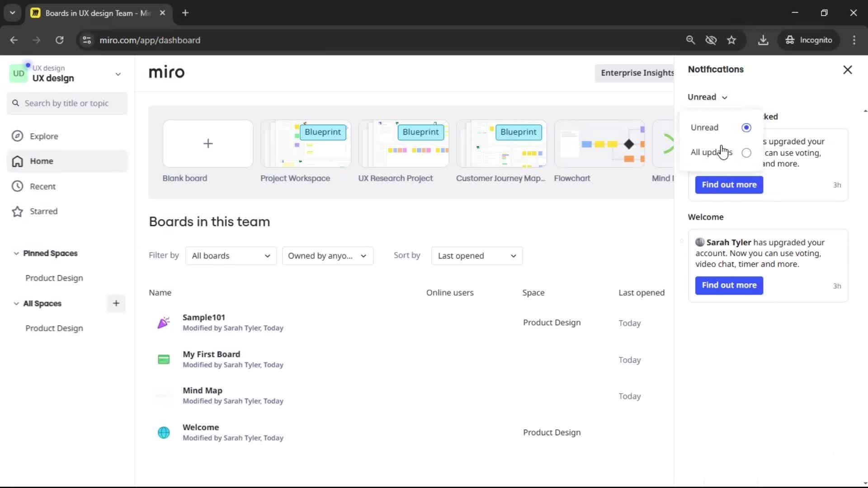Image resolution: width=868 pixels, height=488 pixels.
Task: Select the Project Workspace blueprint template
Action: click(306, 144)
